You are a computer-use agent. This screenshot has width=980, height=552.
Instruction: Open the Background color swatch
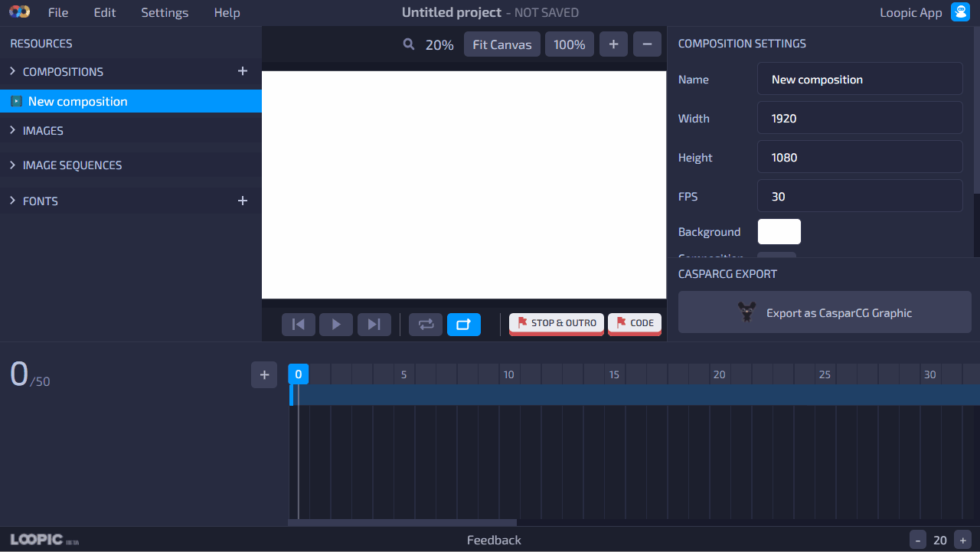point(779,231)
